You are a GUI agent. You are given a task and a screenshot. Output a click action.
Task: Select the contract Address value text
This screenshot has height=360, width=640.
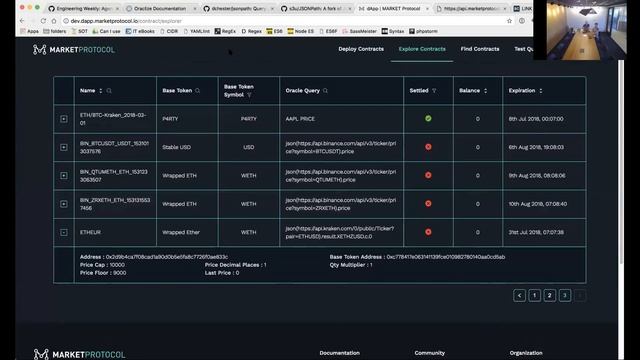click(x=167, y=257)
